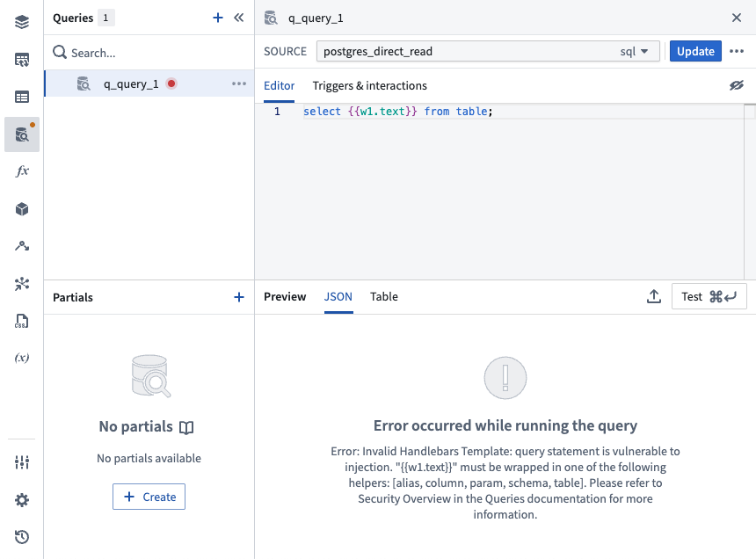Viewport: 756px width, 559px height.
Task: Add a new query with plus icon
Action: 218,18
